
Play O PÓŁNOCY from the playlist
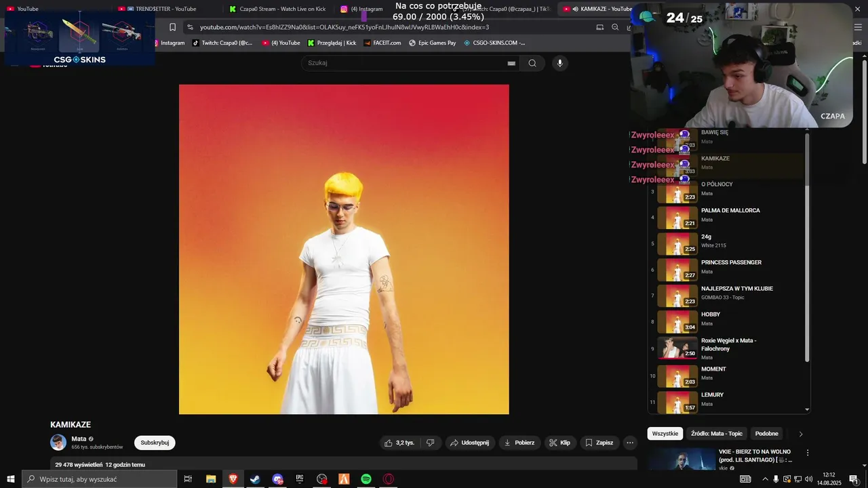click(x=727, y=192)
